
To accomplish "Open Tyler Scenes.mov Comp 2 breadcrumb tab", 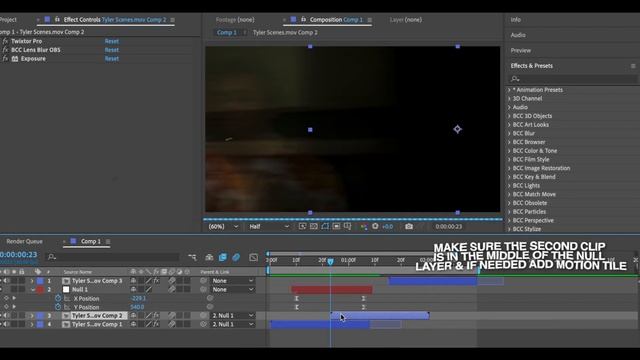I will click(285, 32).
